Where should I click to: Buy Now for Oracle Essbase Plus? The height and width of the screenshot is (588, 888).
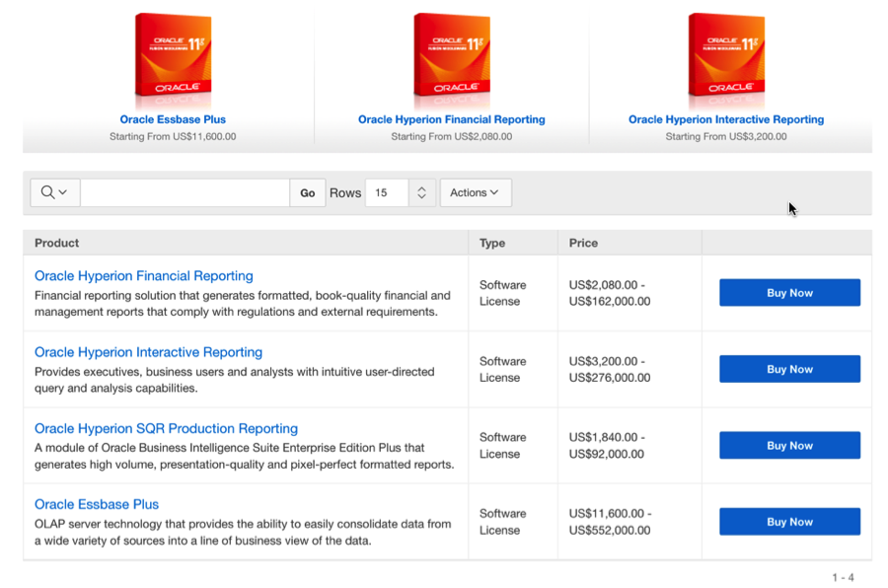(789, 522)
